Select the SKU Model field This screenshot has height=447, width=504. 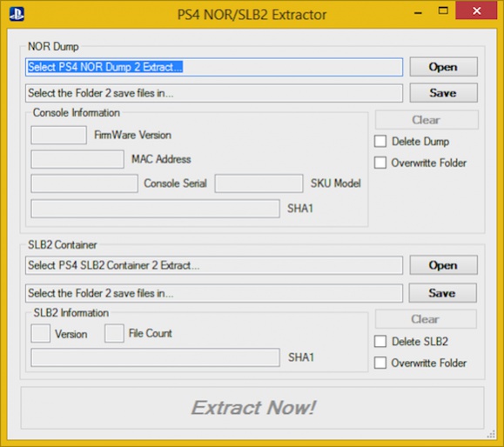pyautogui.click(x=259, y=183)
